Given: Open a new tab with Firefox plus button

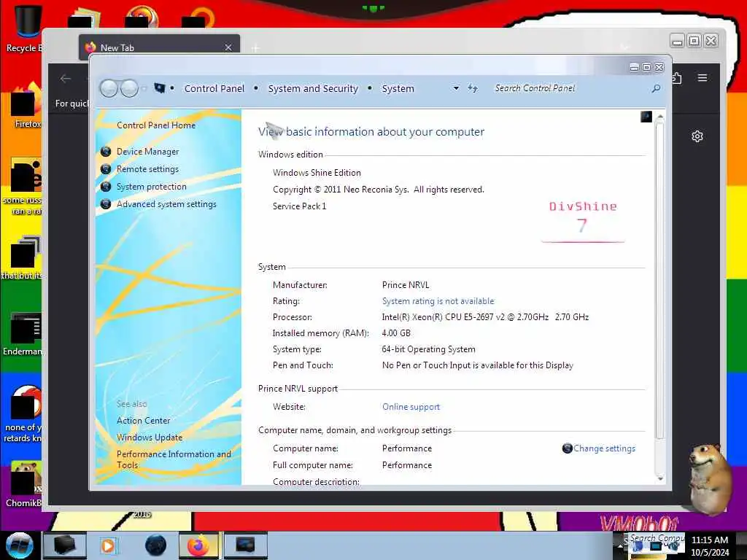Looking at the screenshot, I should click(255, 48).
